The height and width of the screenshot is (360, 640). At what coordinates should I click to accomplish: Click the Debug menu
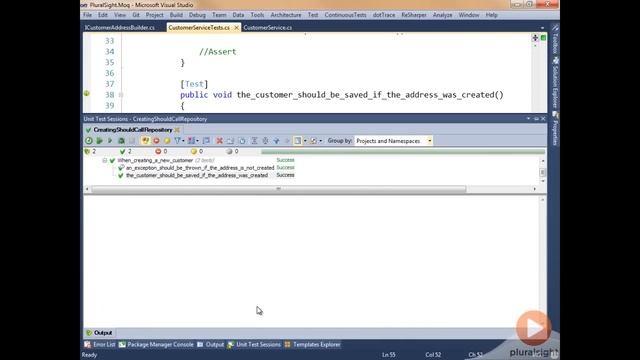197,15
